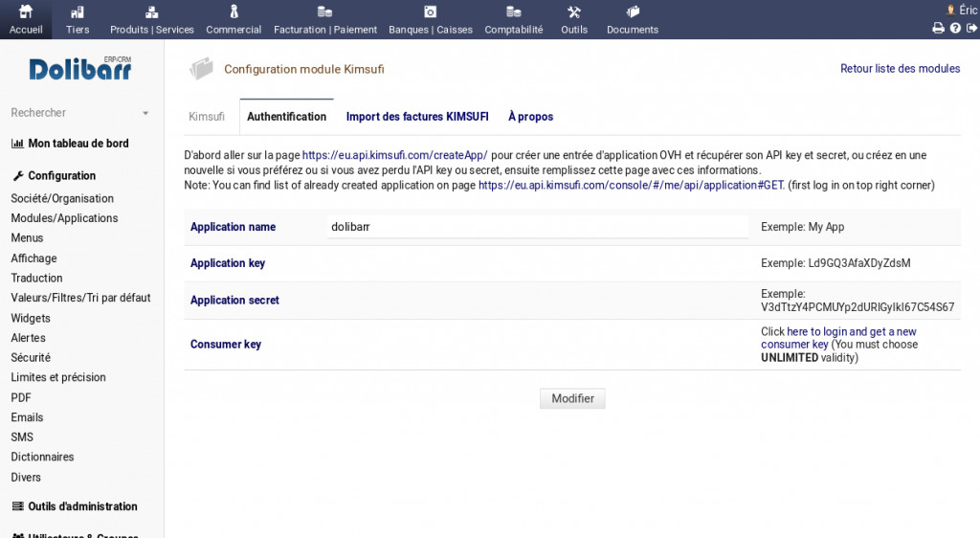
Task: Follow Retour liste des modules link
Action: coord(900,69)
